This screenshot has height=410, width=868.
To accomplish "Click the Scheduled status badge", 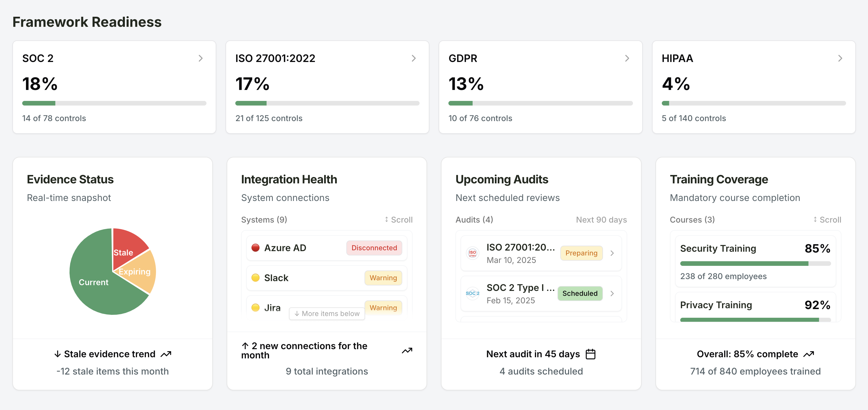I will click(580, 294).
